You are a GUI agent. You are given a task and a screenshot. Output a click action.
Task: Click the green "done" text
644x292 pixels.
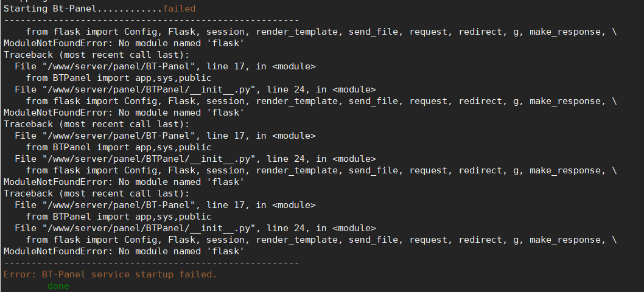click(x=58, y=286)
